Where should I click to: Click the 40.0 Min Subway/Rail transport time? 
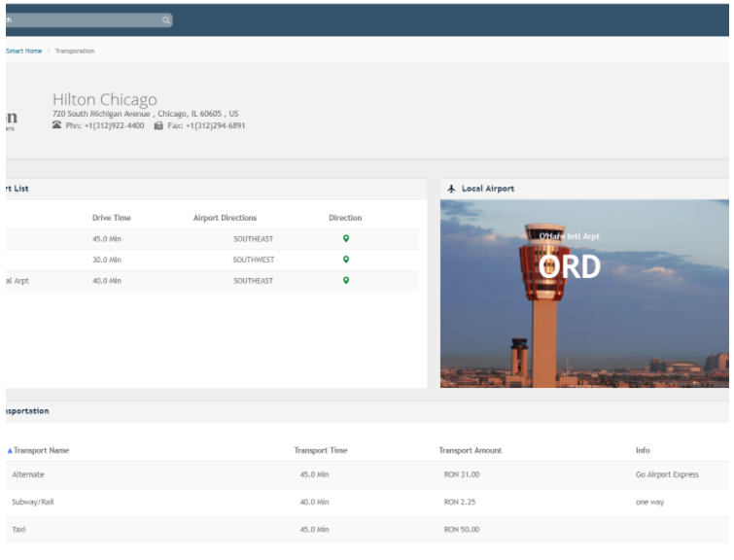315,503
